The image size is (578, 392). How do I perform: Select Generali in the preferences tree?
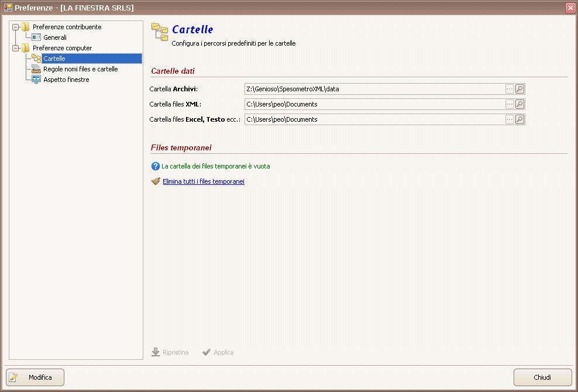pos(55,37)
